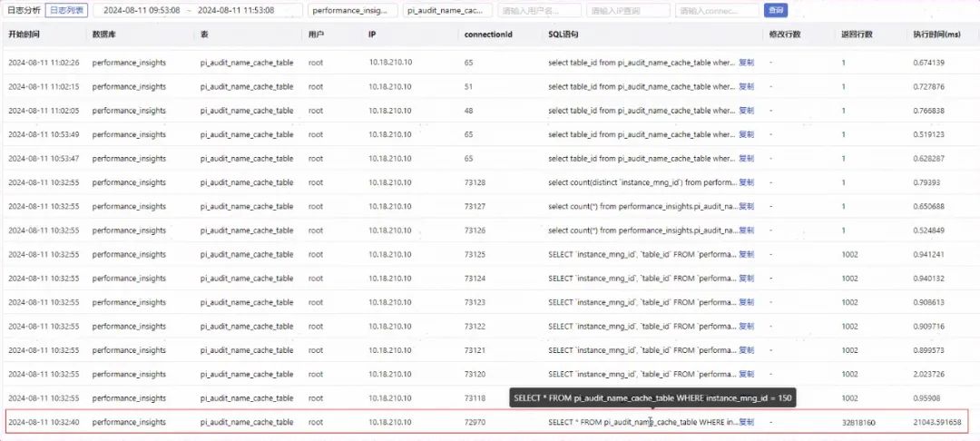Click the connectionId column header

click(x=488, y=35)
